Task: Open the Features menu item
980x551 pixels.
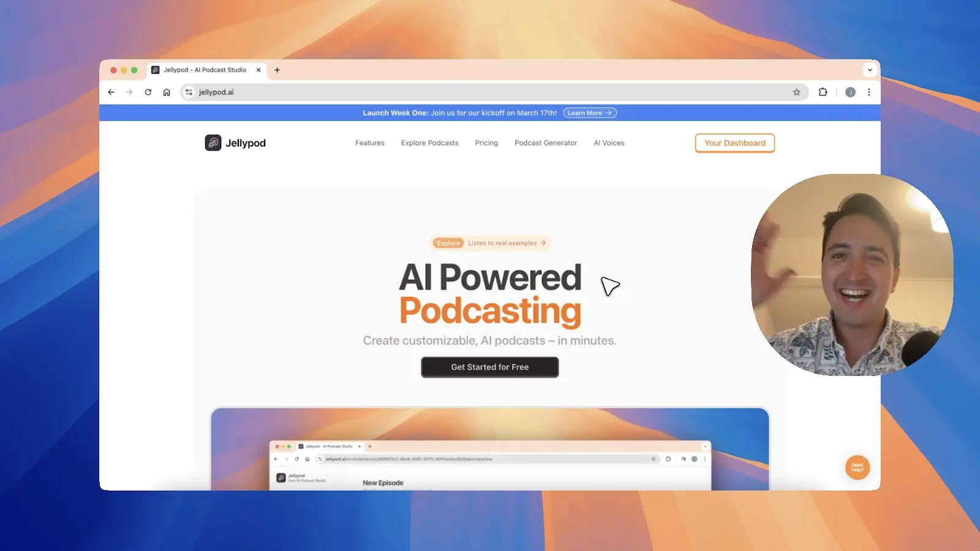Action: tap(370, 143)
